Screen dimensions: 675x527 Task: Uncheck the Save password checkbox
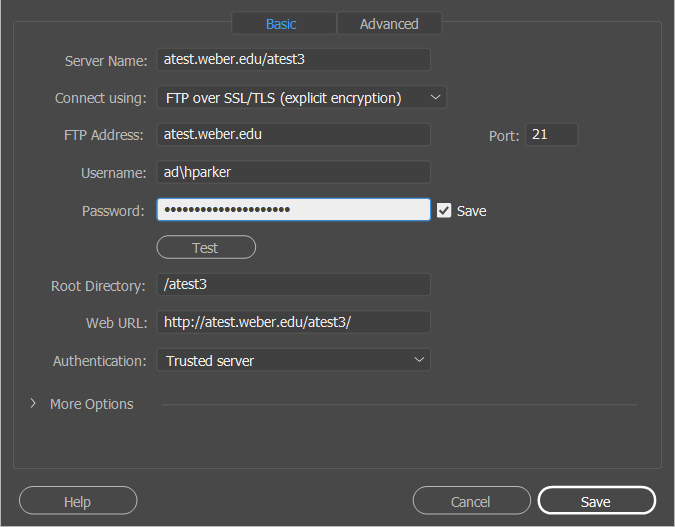tap(444, 211)
